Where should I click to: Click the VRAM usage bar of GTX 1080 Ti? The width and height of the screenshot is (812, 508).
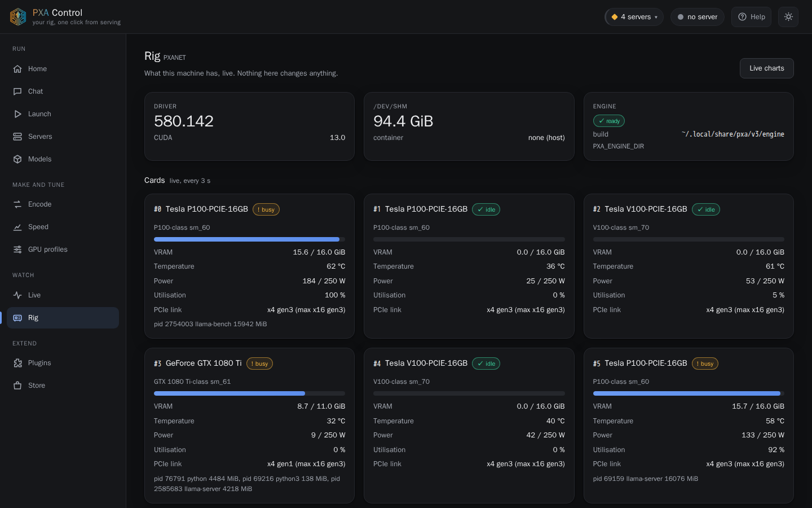[x=249, y=393]
